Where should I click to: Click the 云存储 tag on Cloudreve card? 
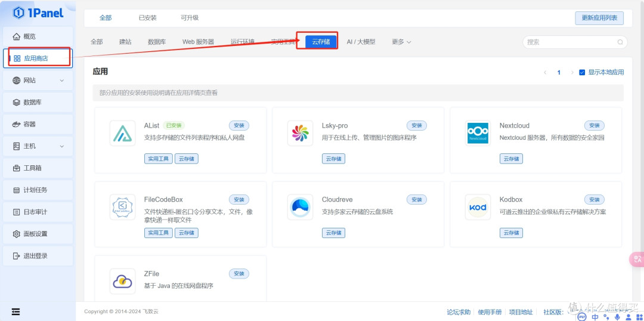click(333, 233)
